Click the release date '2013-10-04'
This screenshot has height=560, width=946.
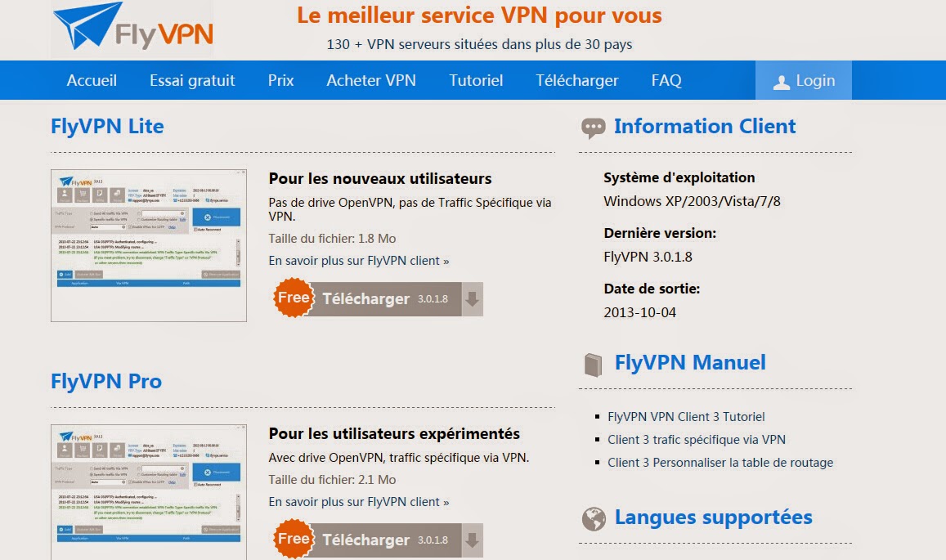coord(640,312)
